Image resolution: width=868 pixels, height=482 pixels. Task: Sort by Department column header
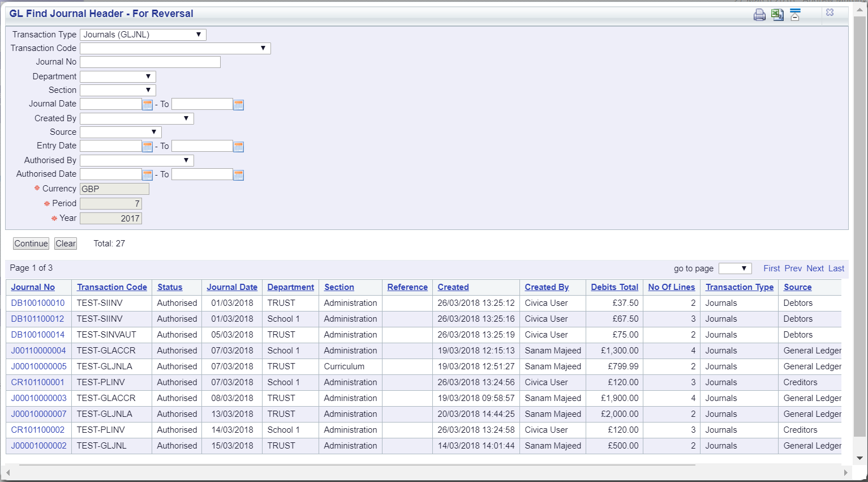point(291,287)
